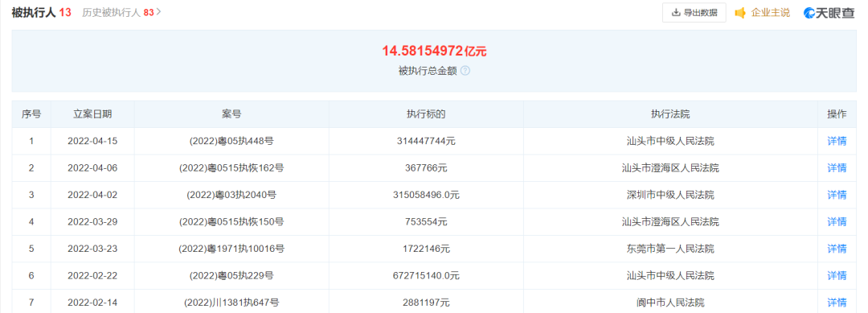
Task: Select date cell 2022-03-23
Action: (92, 249)
